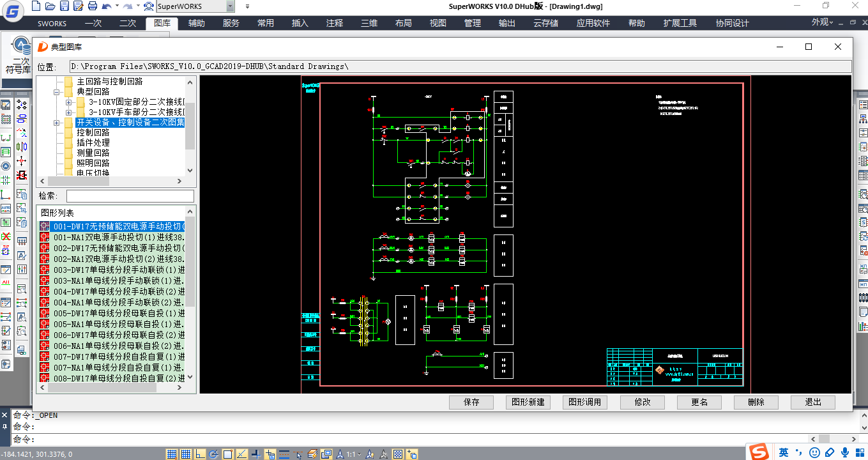
Task: Click the 图形新建 button
Action: (528, 402)
